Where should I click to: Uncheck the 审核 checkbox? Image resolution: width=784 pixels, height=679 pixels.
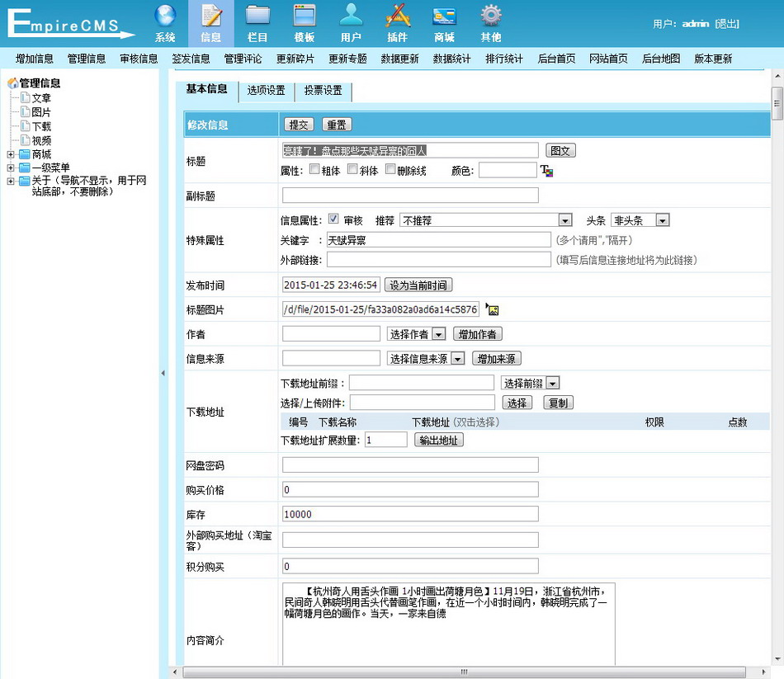[x=333, y=219]
